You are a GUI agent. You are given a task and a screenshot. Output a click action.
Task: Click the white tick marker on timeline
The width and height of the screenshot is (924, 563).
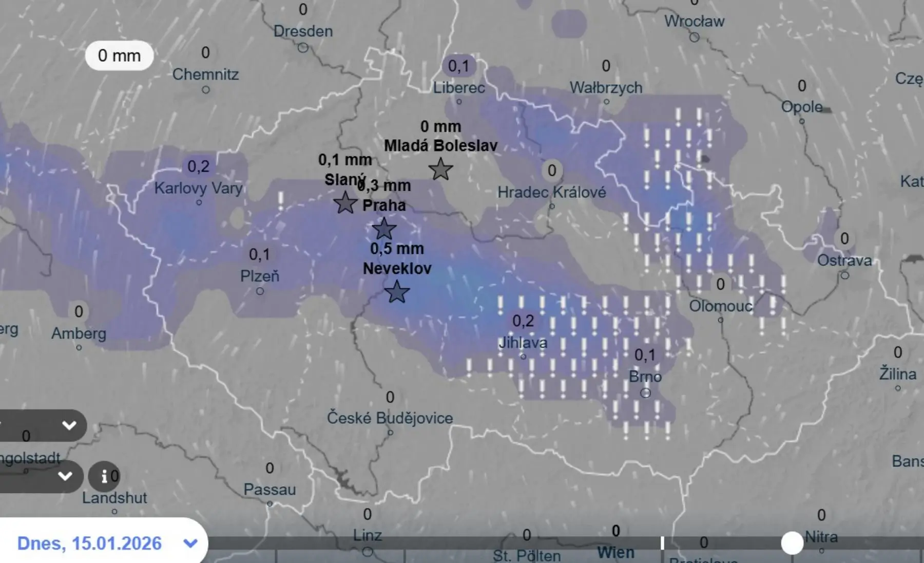coord(662,543)
